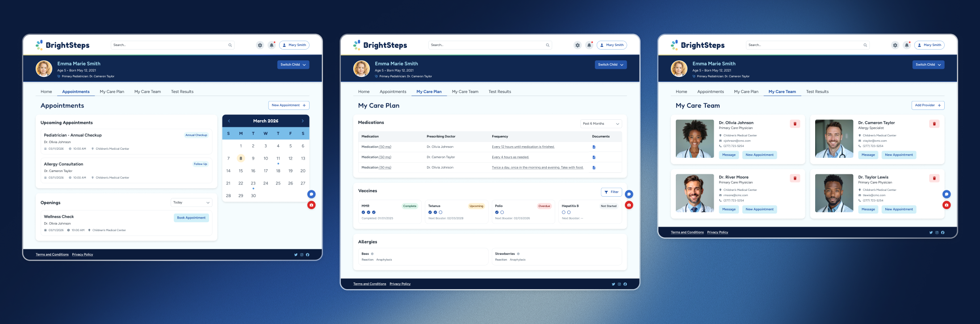
Task: Toggle the checked Polio dose circle
Action: click(x=497, y=212)
